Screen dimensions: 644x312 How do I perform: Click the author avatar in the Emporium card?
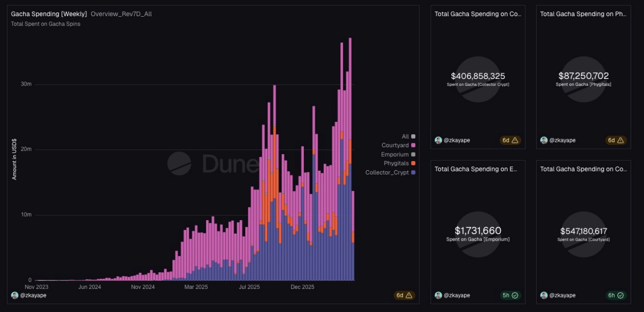pos(438,295)
